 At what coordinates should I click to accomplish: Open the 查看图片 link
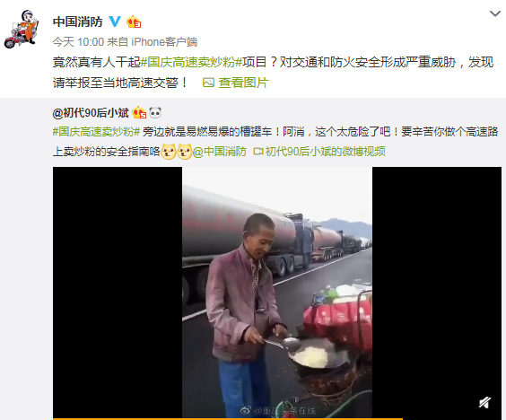243,83
